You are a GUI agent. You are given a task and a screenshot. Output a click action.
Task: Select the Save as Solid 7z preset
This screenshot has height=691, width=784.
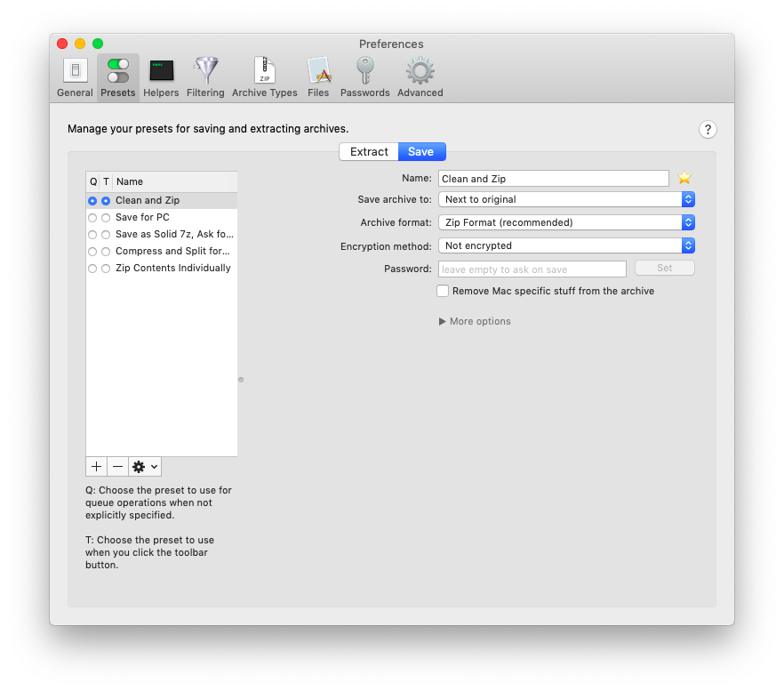pyautogui.click(x=162, y=234)
